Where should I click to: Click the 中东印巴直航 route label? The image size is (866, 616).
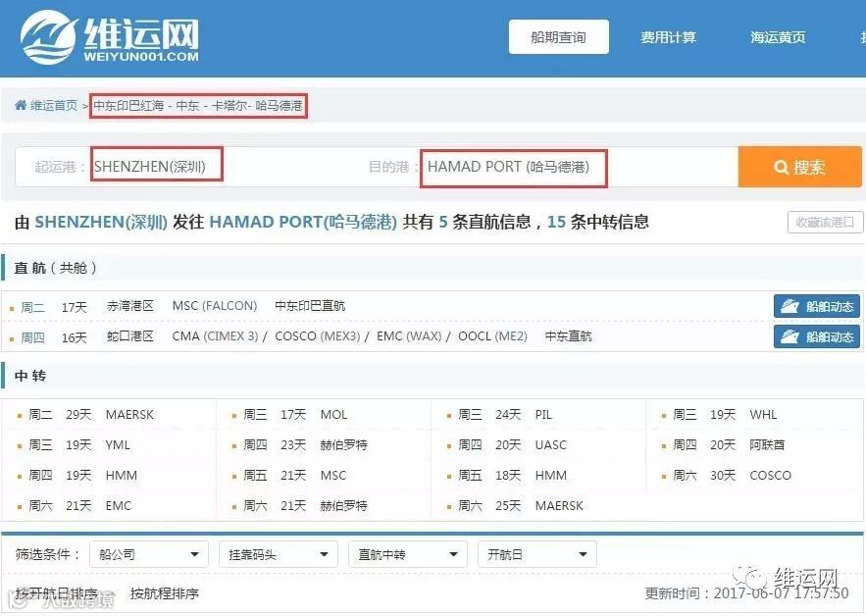tap(310, 306)
